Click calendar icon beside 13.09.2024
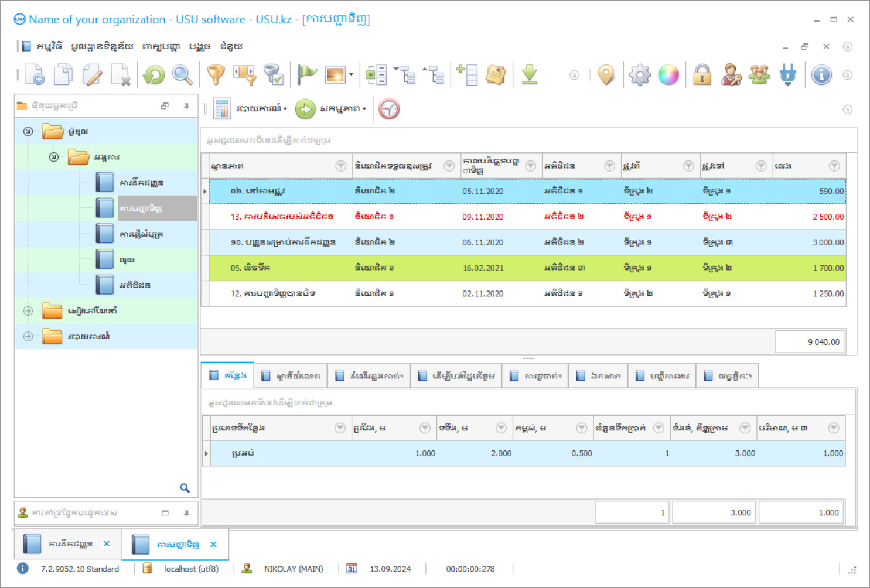The width and height of the screenshot is (870, 588). [351, 569]
